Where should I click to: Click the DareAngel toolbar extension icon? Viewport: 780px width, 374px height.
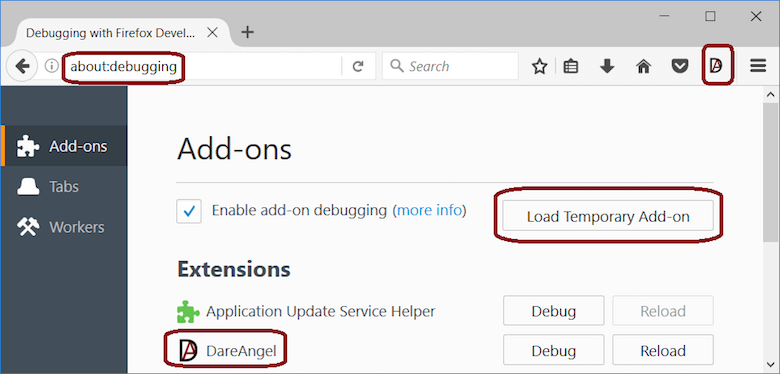717,66
